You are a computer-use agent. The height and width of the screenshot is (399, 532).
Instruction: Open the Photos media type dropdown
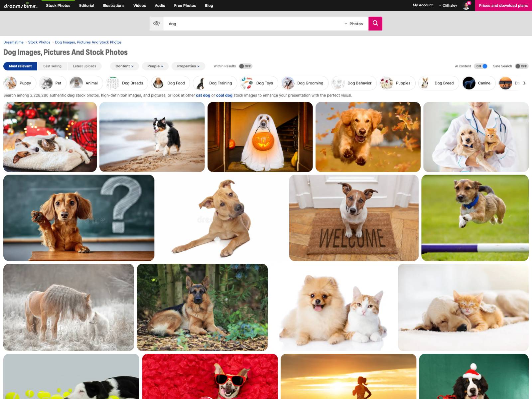coord(354,24)
